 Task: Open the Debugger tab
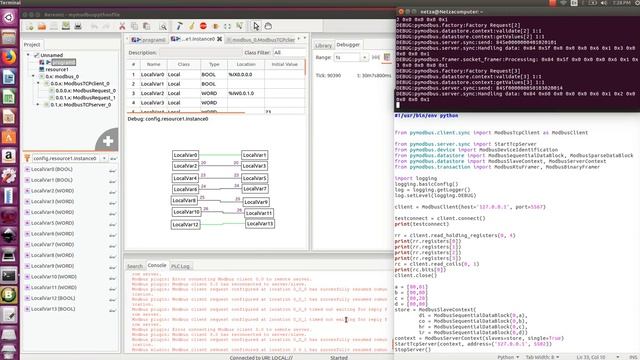pos(348,44)
